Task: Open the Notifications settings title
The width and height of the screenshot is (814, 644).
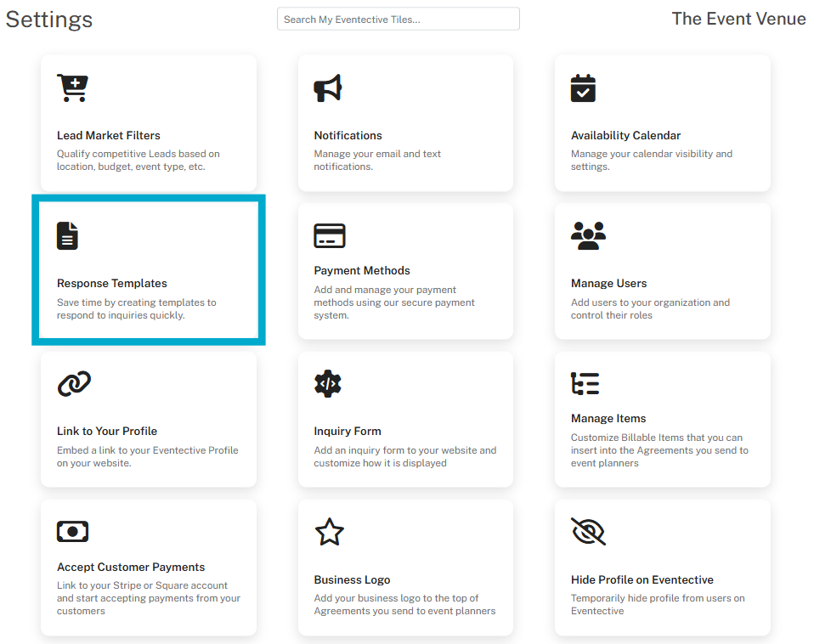Action: click(348, 135)
